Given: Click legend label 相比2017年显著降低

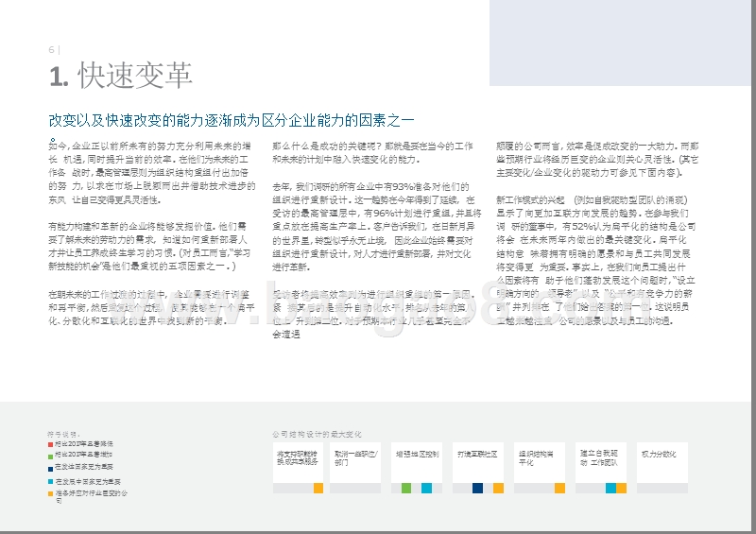Looking at the screenshot, I should (84, 444).
